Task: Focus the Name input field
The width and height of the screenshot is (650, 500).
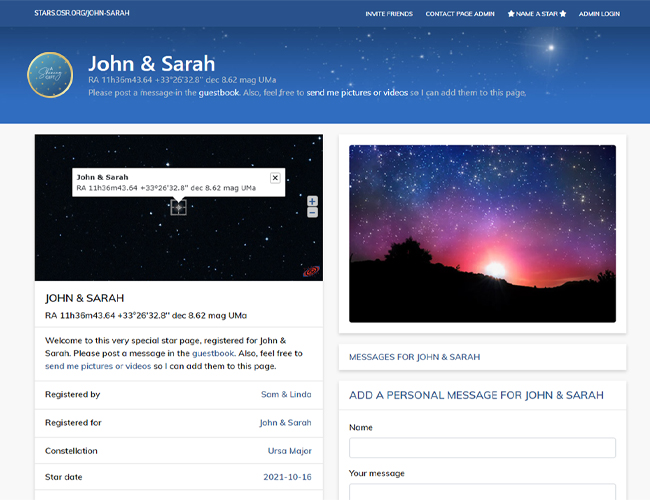Action: [482, 448]
